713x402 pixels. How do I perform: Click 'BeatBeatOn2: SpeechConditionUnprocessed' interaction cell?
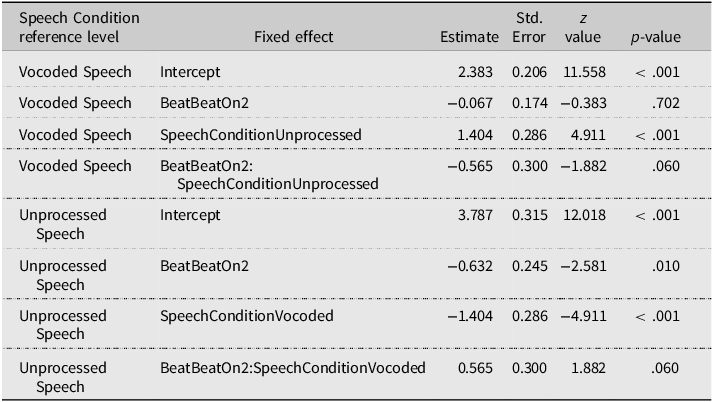tap(269, 175)
